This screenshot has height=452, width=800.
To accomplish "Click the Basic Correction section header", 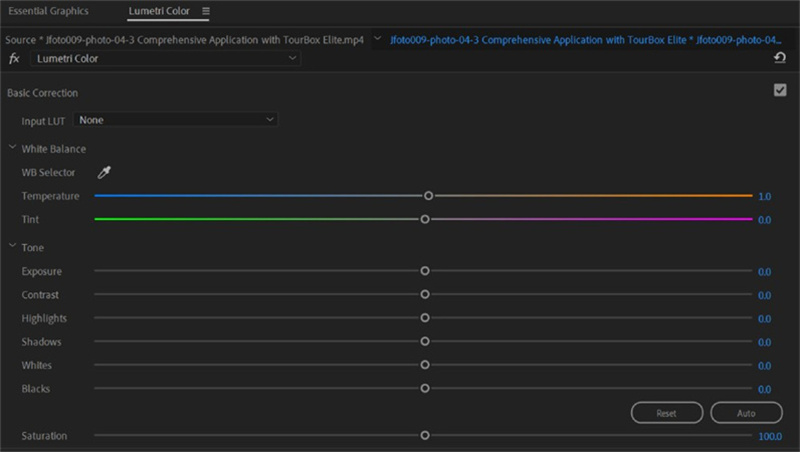I will (x=42, y=93).
